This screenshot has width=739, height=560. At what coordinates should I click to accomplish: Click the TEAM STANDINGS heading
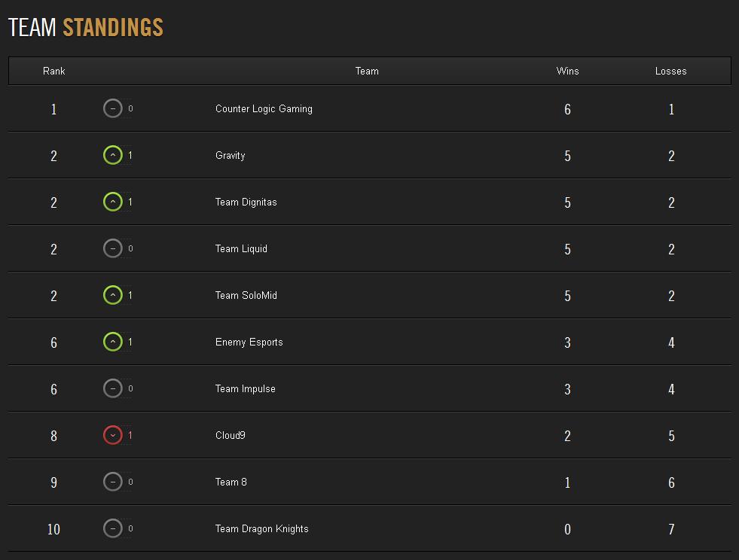85,27
